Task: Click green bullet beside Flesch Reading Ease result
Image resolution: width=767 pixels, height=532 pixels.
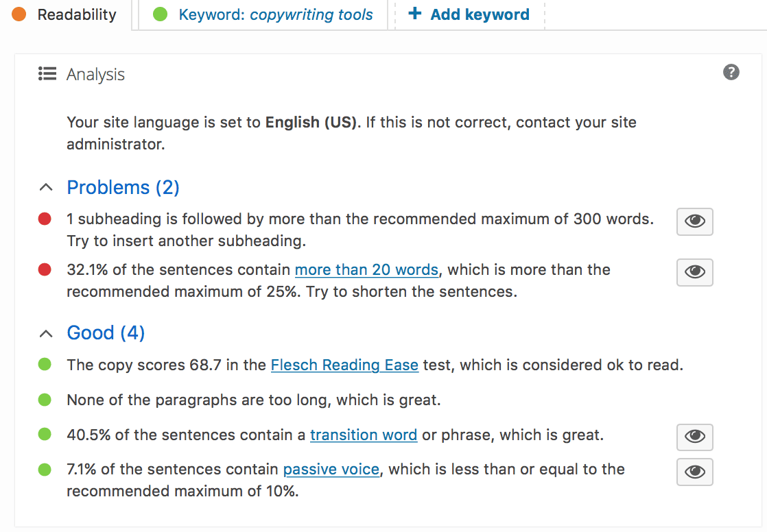Action: 45,364
